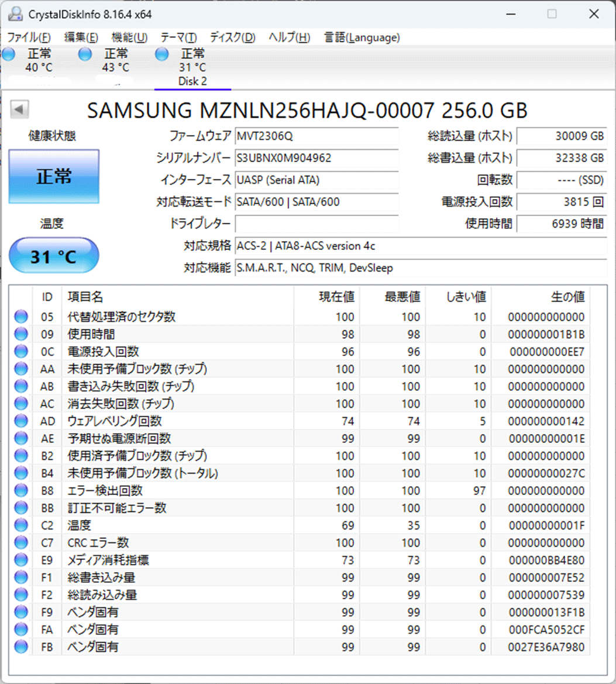Click total host reads value 30009 GB
Image resolution: width=616 pixels, height=684 pixels.
tap(562, 136)
